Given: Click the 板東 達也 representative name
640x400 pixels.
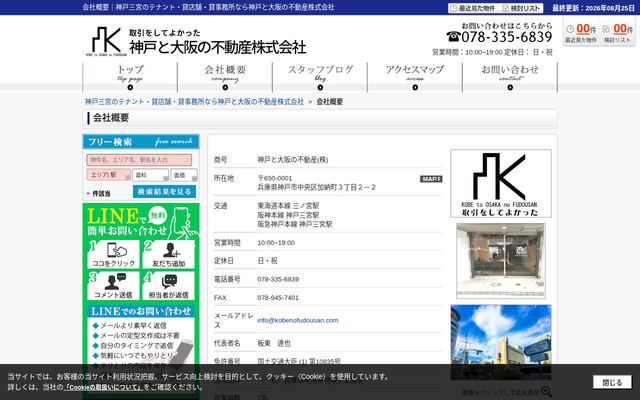Looking at the screenshot, I should coord(274,343).
